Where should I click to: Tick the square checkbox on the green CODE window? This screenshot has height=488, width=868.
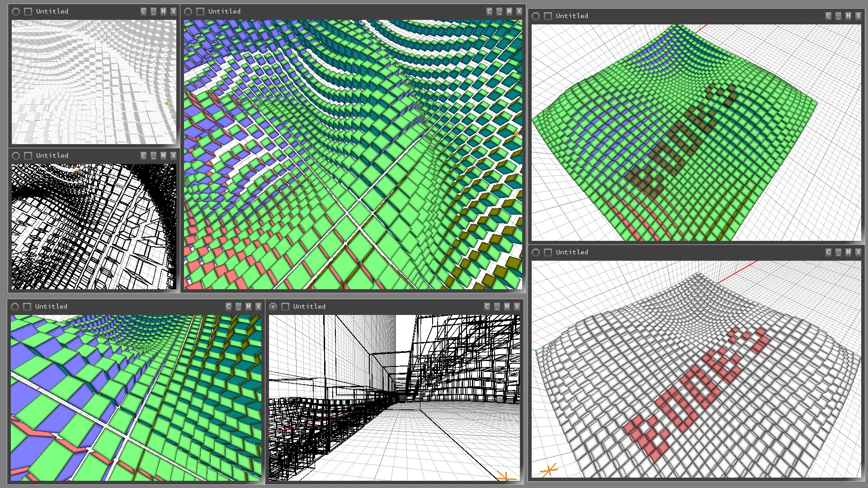(x=548, y=16)
